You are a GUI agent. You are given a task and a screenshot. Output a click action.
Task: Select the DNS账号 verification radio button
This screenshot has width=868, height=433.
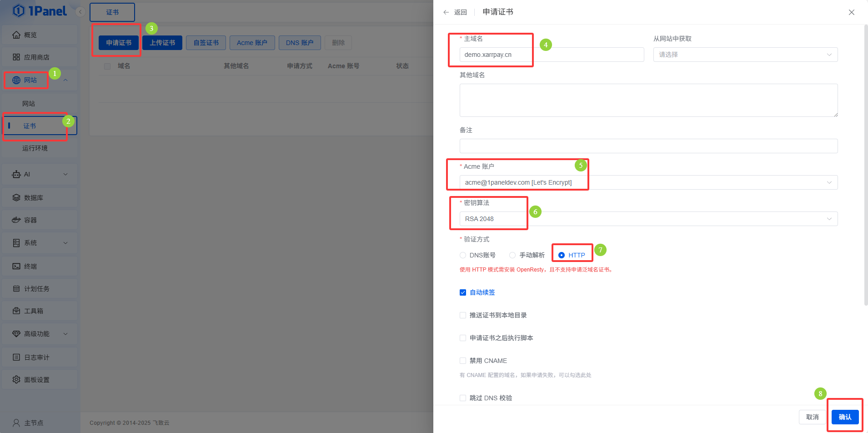pyautogui.click(x=463, y=255)
